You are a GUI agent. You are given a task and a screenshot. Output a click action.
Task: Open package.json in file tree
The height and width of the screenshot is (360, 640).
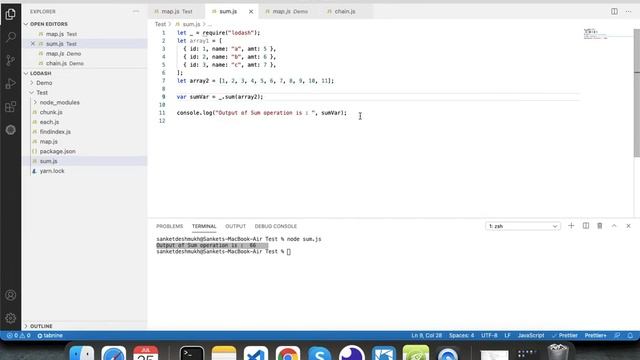pyautogui.click(x=58, y=151)
